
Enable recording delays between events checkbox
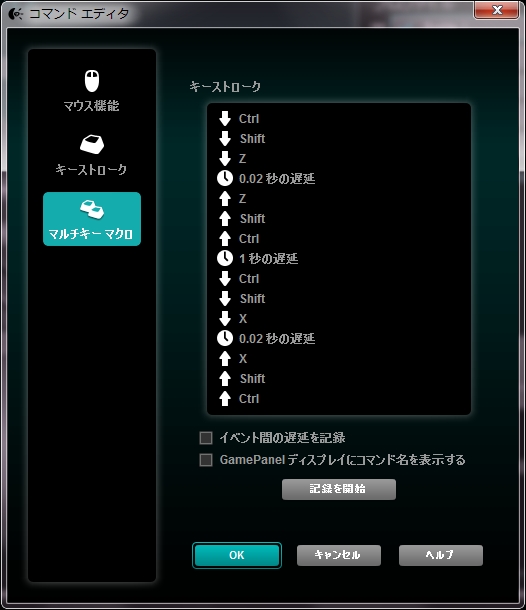click(x=206, y=438)
